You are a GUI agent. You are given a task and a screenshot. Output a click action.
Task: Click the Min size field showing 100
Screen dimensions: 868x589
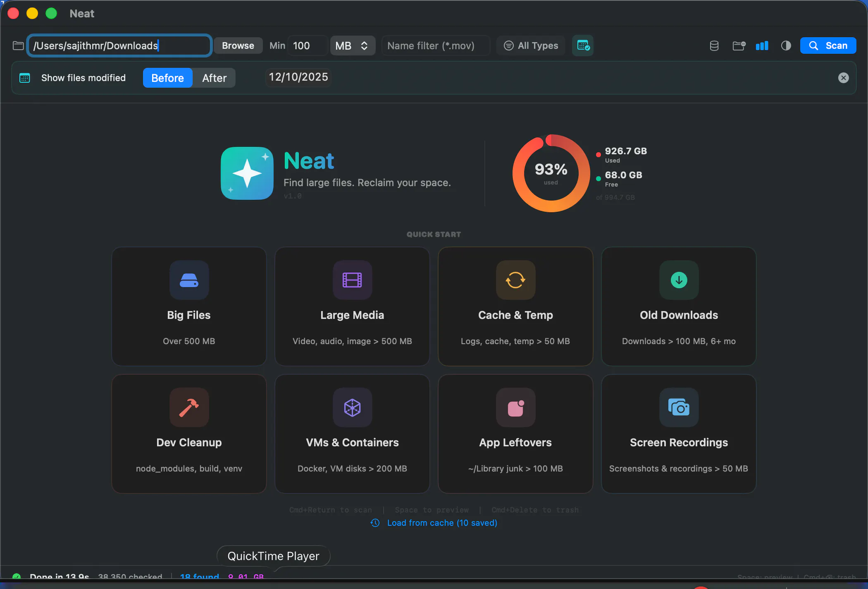[x=308, y=45]
